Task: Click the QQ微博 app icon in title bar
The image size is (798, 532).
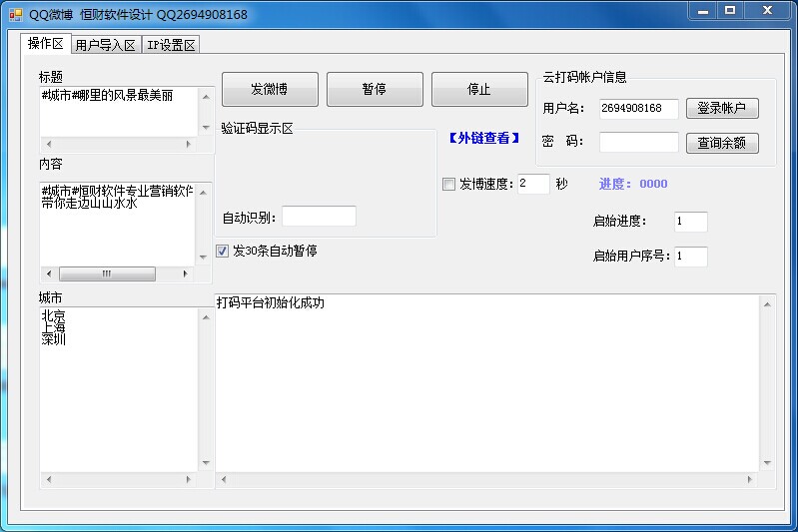Action: pyautogui.click(x=16, y=15)
